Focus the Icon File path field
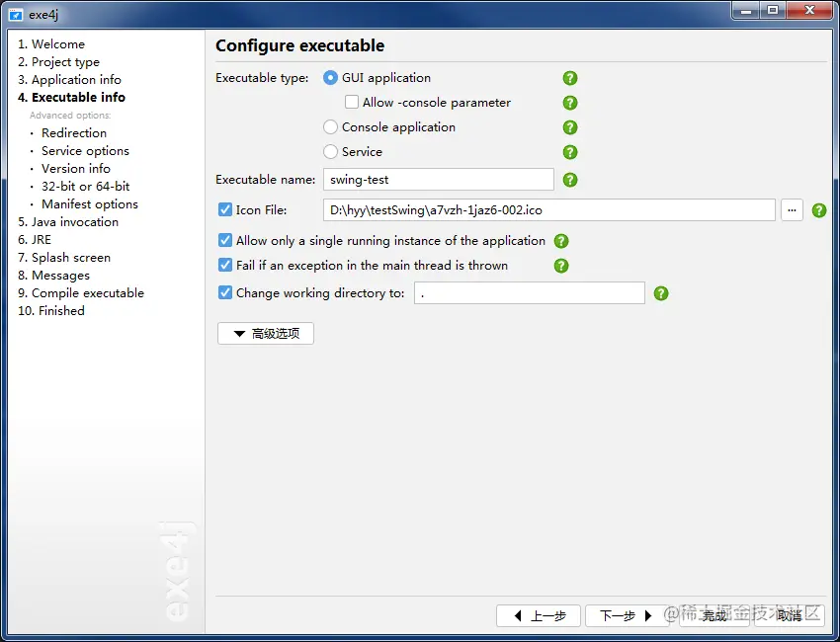This screenshot has width=840, height=642. coord(549,210)
